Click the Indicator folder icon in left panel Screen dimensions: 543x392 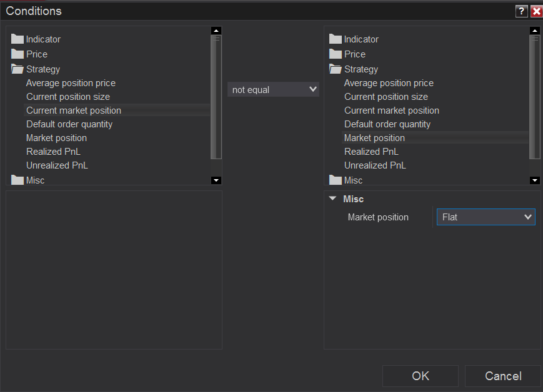[x=17, y=39]
